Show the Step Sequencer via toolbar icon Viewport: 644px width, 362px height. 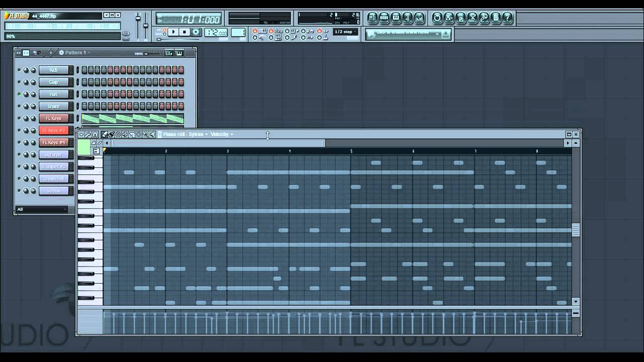pos(384,18)
